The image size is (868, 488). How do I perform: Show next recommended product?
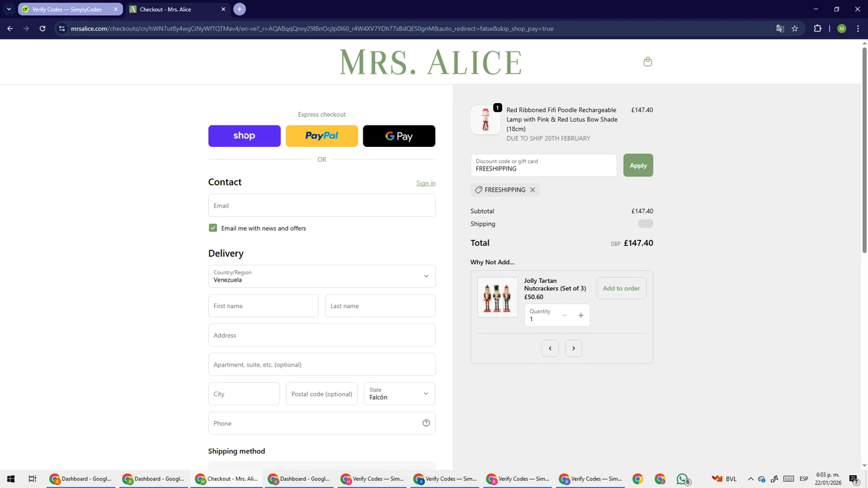click(x=573, y=348)
